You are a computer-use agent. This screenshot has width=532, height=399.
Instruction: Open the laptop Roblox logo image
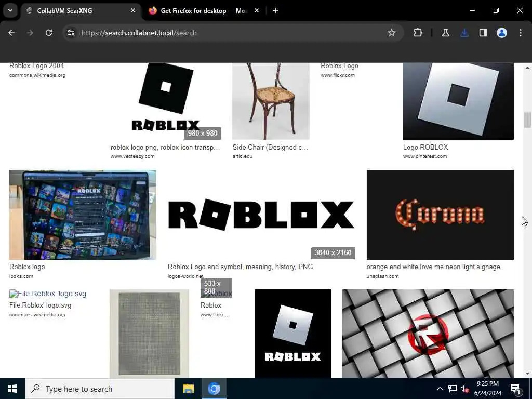pyautogui.click(x=83, y=215)
